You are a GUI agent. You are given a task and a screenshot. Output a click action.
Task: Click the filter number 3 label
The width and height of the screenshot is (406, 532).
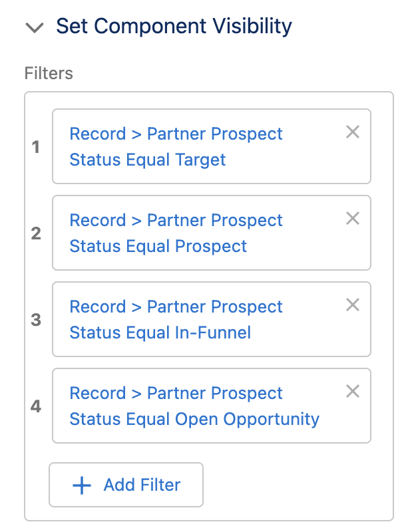click(36, 320)
